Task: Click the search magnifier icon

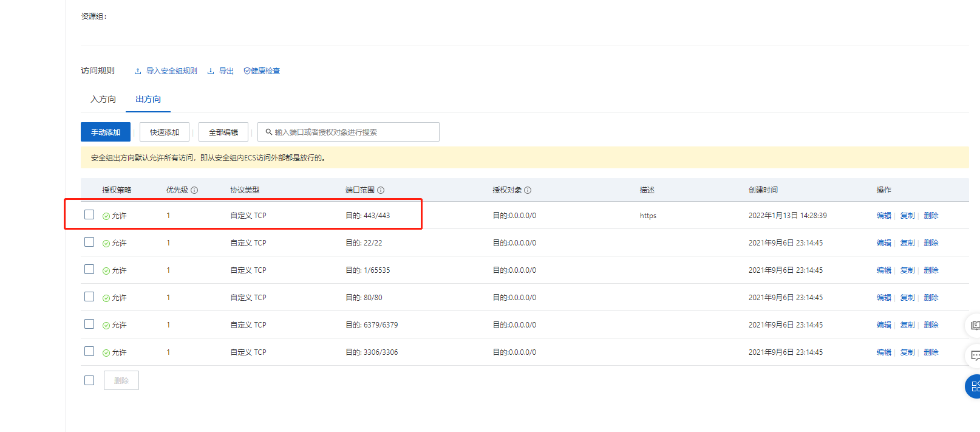Action: [x=268, y=132]
